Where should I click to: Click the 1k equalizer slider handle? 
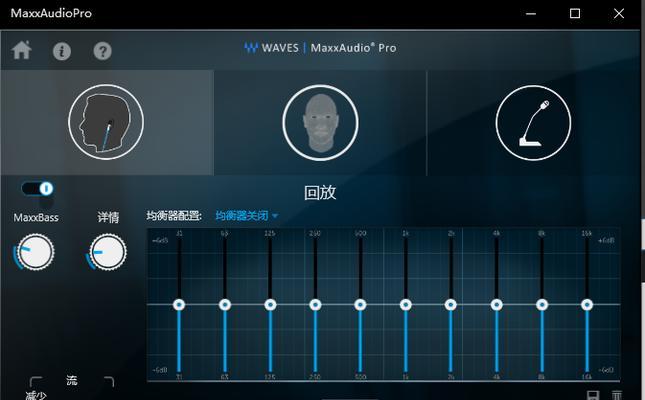(406, 305)
